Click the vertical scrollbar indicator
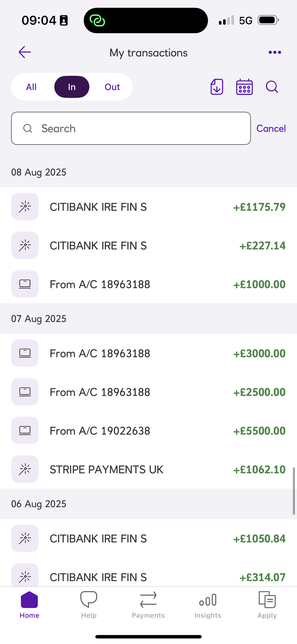 point(294,491)
